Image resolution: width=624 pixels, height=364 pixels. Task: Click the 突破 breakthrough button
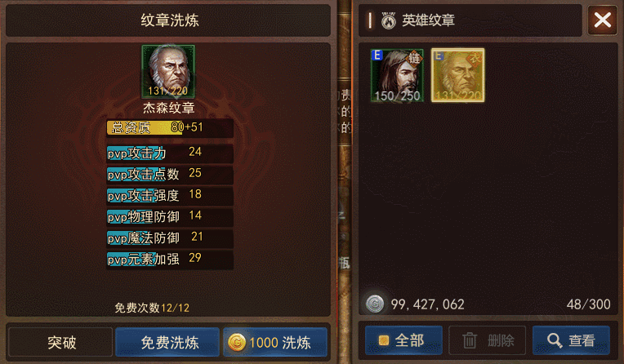61,342
